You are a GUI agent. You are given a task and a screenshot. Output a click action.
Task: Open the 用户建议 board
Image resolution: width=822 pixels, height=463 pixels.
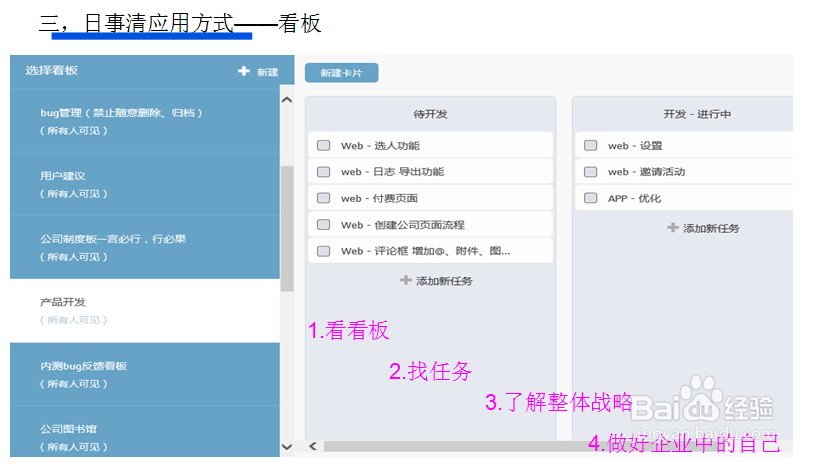[x=145, y=185]
